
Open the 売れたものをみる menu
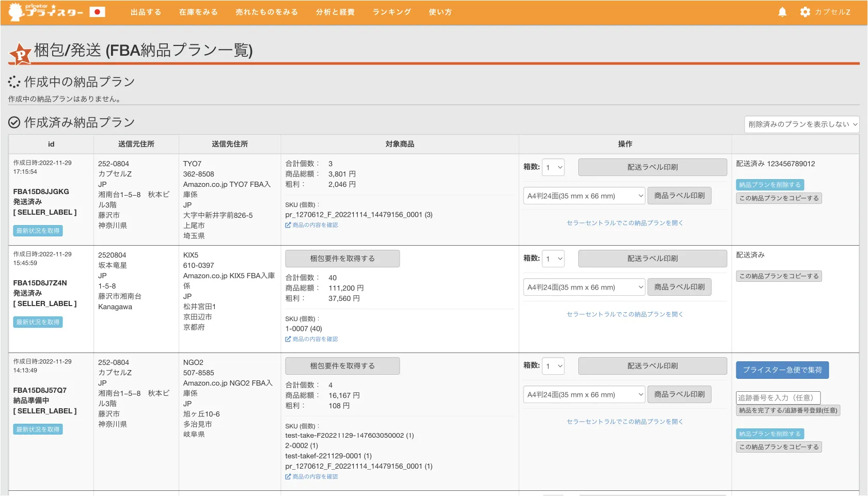coord(266,12)
